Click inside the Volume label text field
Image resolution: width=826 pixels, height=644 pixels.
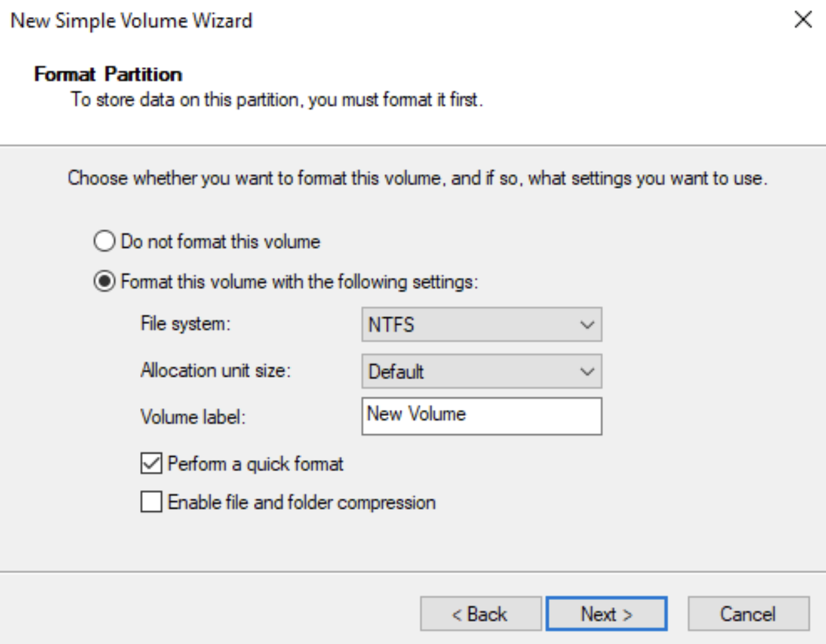(x=481, y=416)
